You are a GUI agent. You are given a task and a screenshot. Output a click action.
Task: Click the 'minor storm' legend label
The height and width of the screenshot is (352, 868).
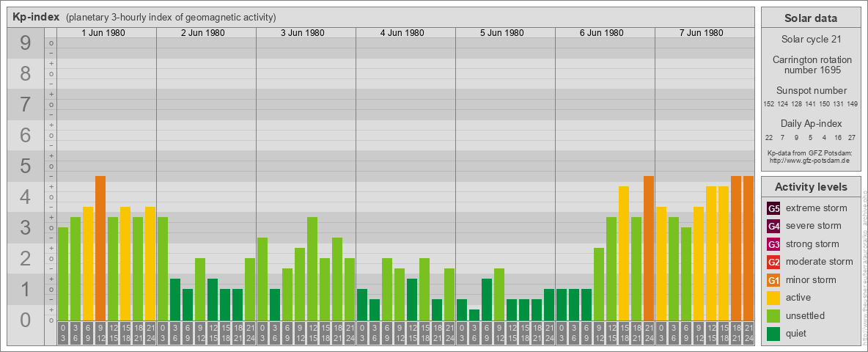[x=811, y=280]
